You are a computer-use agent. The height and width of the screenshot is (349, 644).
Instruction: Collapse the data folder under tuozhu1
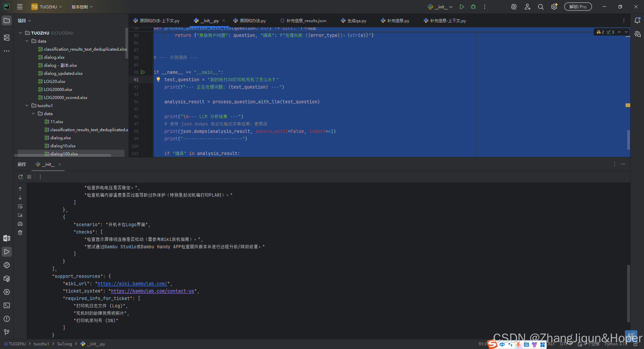[x=33, y=113]
